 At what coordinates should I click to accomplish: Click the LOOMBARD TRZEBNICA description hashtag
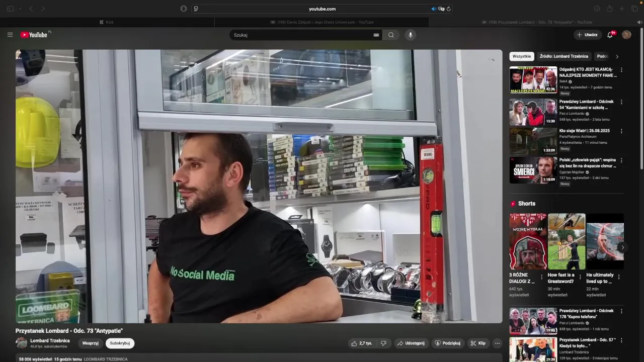pos(106,359)
